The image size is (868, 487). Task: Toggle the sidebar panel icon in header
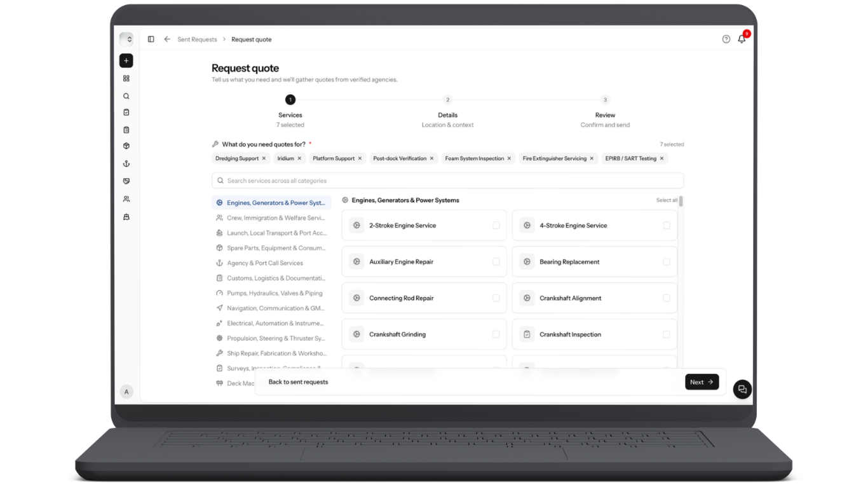click(151, 39)
